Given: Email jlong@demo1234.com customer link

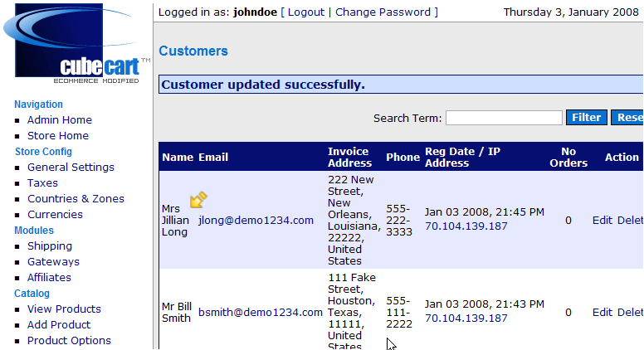Looking at the screenshot, I should point(256,221).
